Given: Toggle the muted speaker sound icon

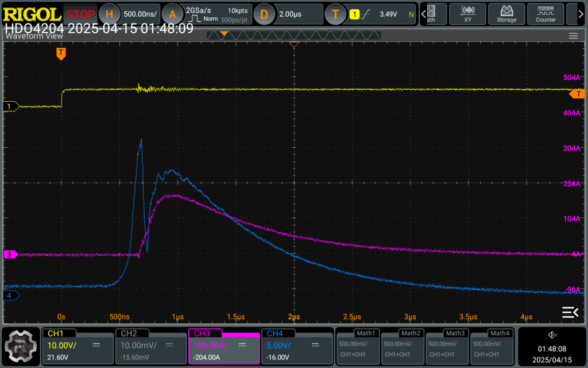Looking at the screenshot, I should [x=553, y=335].
